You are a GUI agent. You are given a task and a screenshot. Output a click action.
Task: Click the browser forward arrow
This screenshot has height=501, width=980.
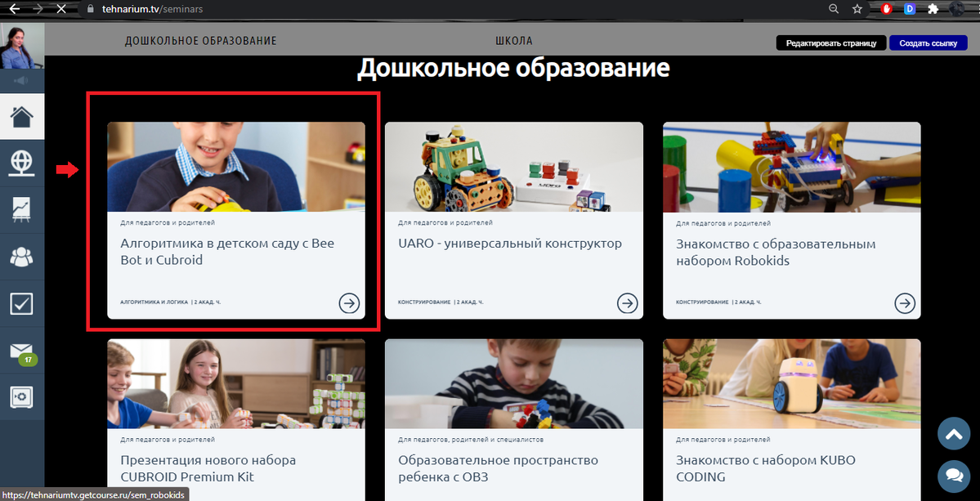click(x=37, y=9)
